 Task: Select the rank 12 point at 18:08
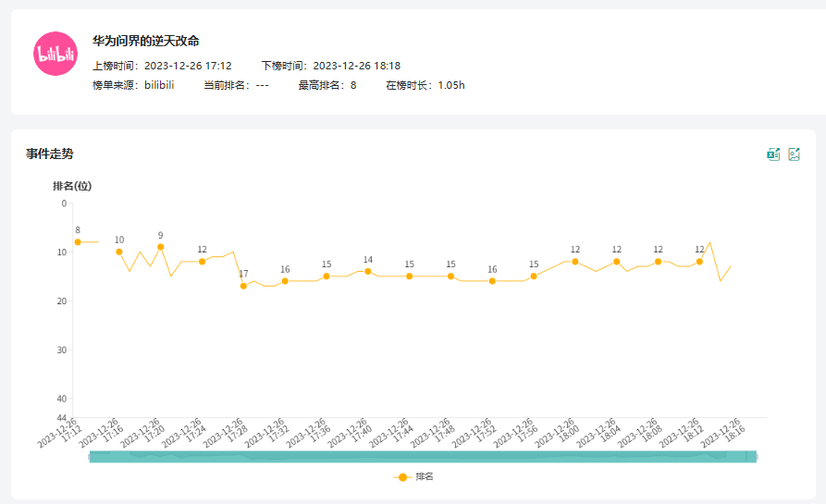(x=658, y=262)
